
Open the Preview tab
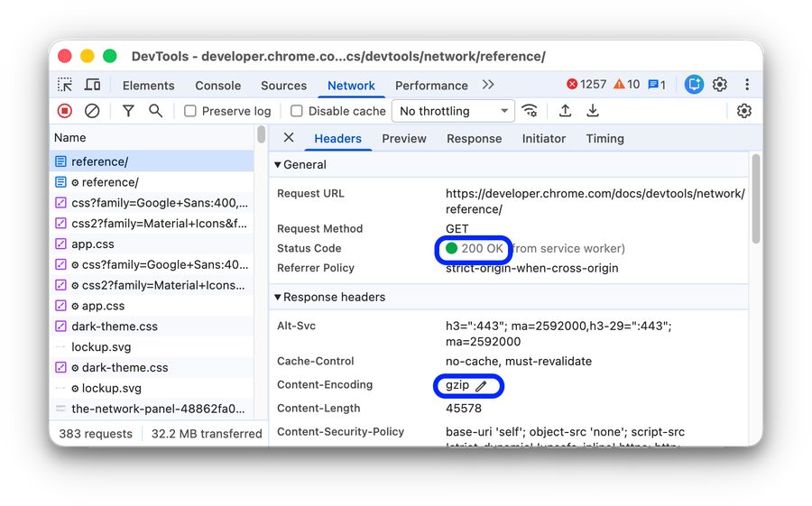(x=404, y=139)
